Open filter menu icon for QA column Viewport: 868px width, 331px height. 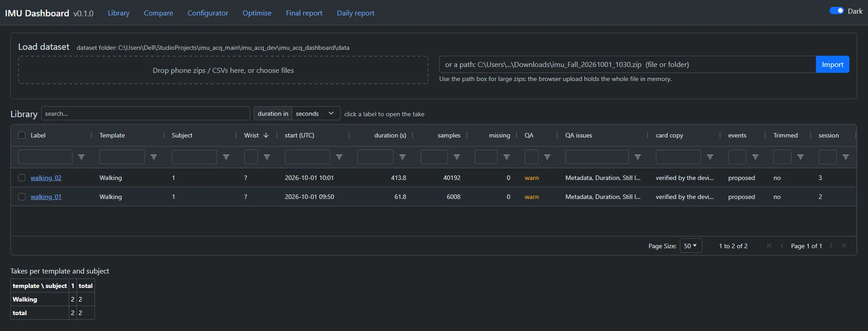pos(547,157)
